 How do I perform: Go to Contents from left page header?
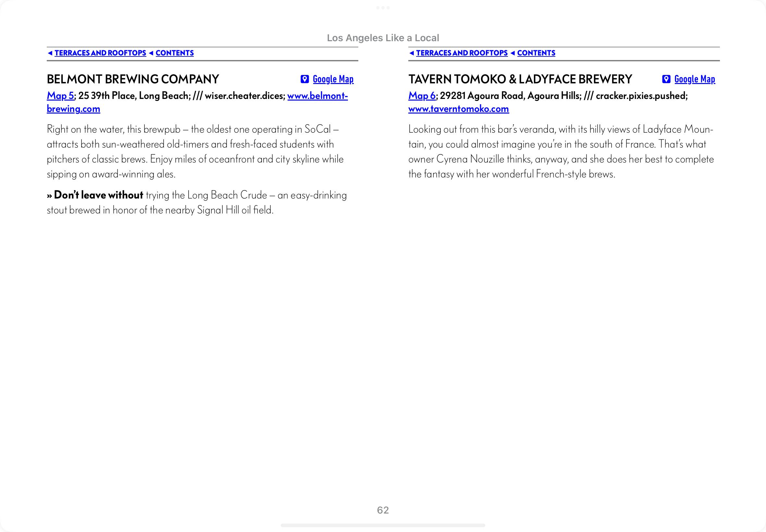pyautogui.click(x=174, y=53)
